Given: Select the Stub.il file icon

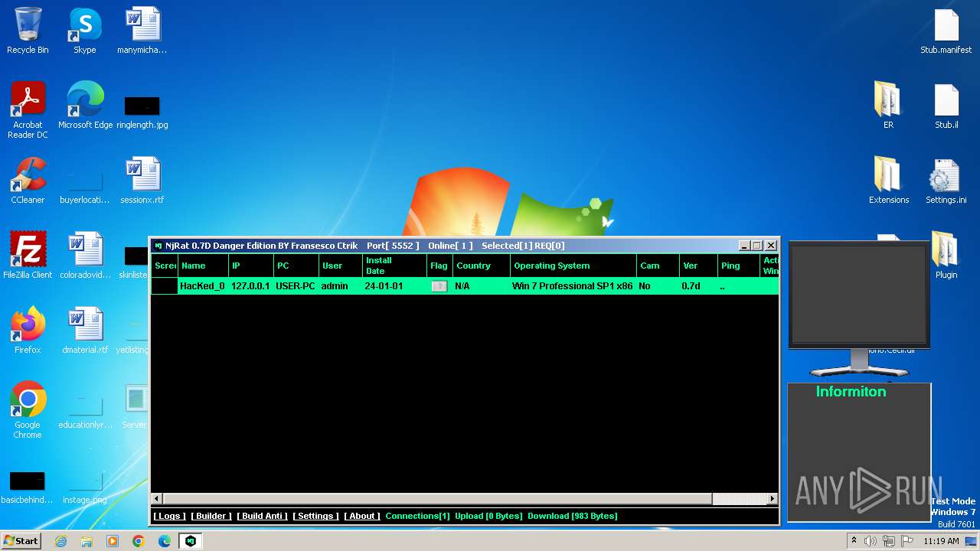Looking at the screenshot, I should point(946,106).
